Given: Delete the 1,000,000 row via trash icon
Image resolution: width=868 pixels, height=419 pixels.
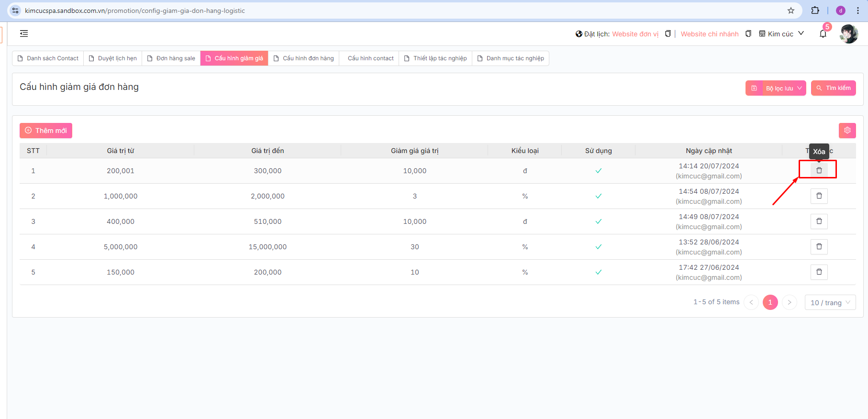Looking at the screenshot, I should click(819, 196).
